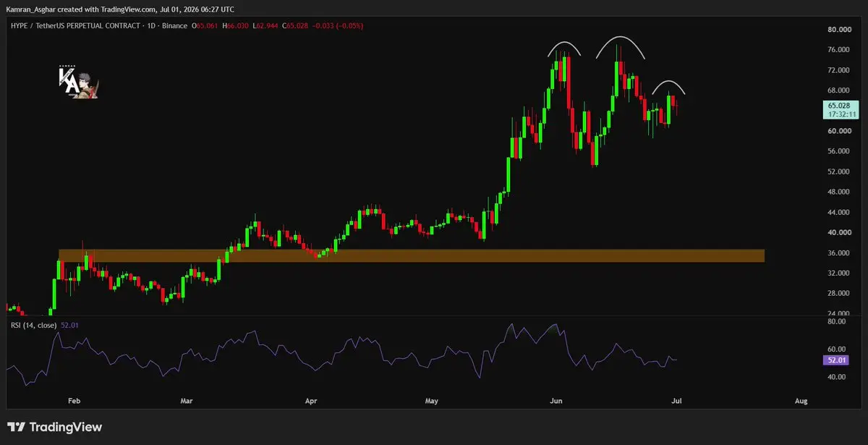868x445 pixels.
Task: Click the Mar label on time axis
Action: 187,400
